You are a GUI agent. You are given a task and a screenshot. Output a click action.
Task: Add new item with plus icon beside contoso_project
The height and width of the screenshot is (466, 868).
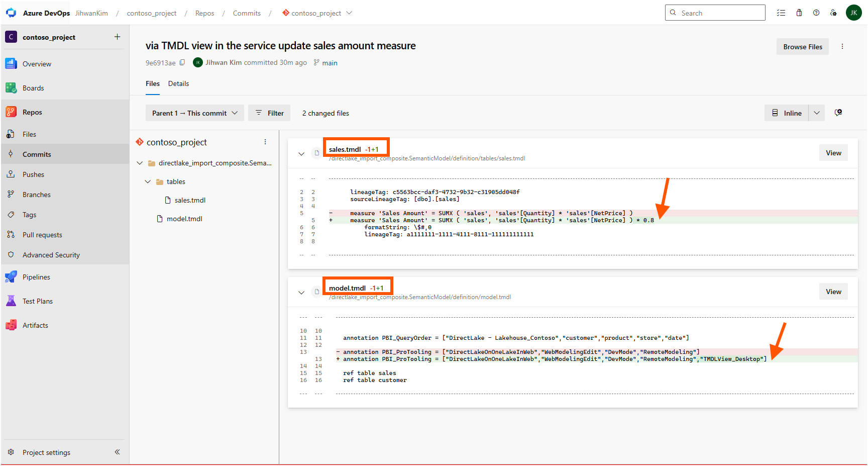tap(117, 37)
